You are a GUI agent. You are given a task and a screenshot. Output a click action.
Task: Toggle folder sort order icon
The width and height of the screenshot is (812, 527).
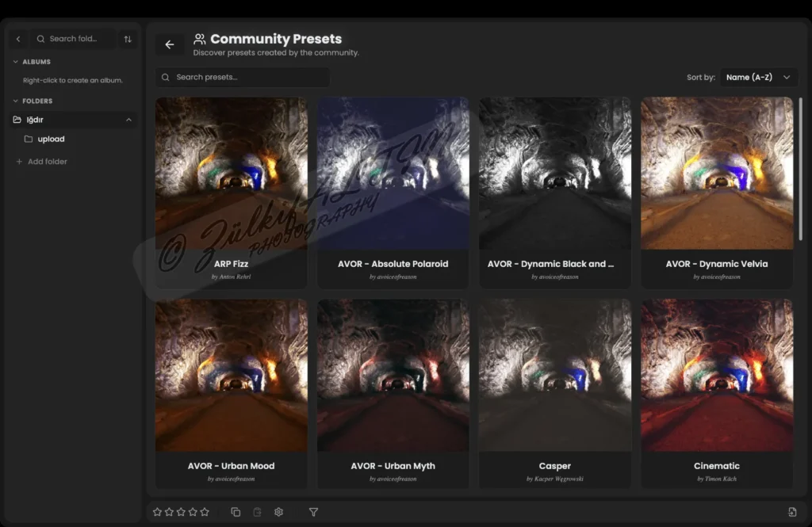tap(128, 39)
